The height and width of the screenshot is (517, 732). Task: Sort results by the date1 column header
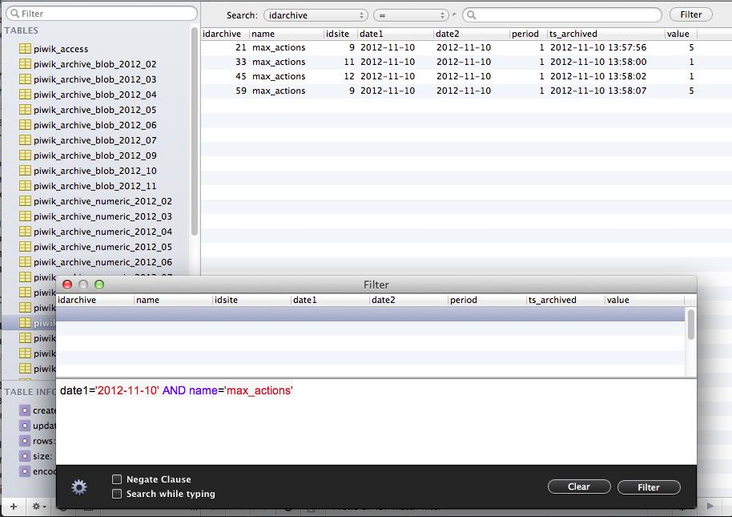(x=395, y=34)
